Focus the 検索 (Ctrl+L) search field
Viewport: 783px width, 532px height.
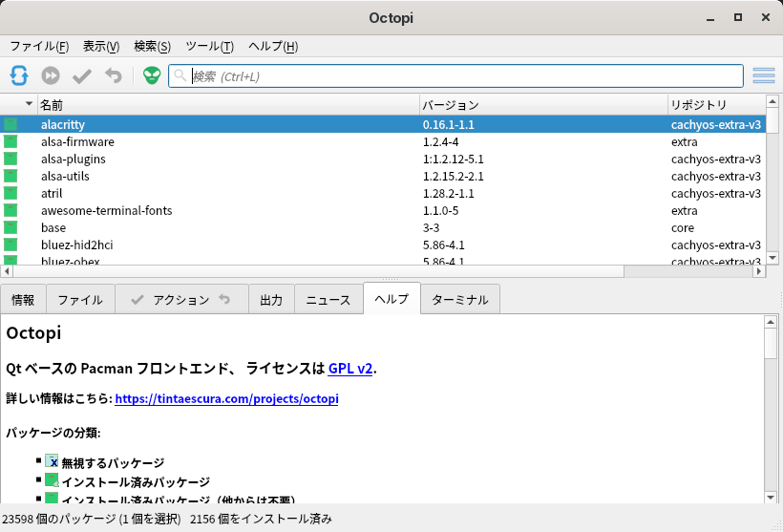(x=455, y=75)
